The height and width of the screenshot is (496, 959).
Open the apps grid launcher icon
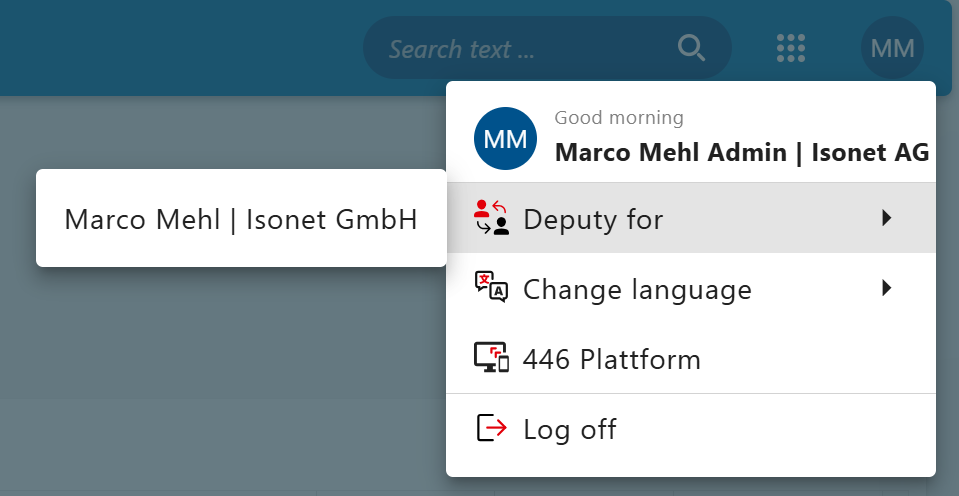coord(791,48)
